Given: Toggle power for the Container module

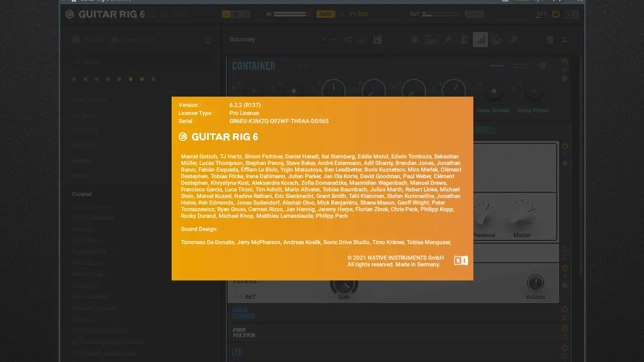Looking at the screenshot, I should pyautogui.click(x=565, y=62).
